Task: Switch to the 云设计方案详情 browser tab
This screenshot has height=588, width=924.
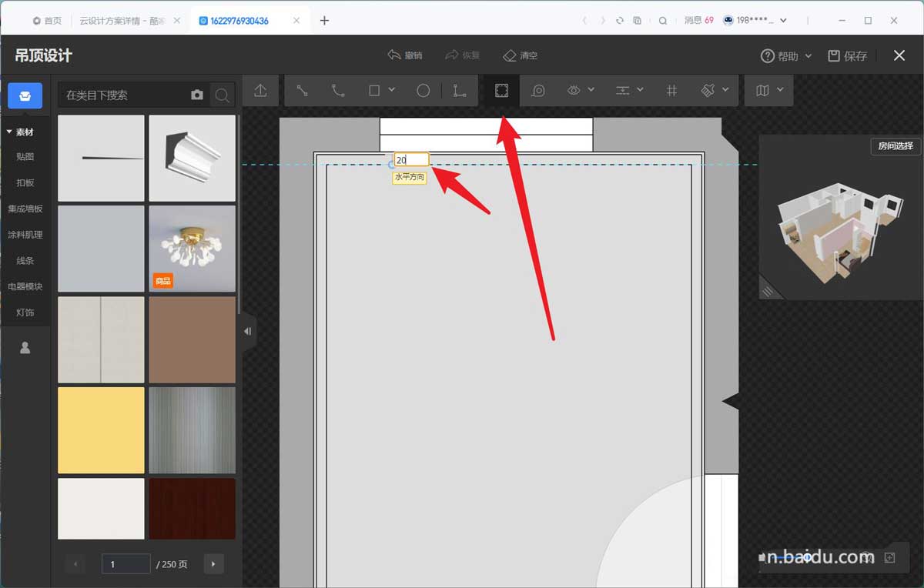Action: click(122, 21)
